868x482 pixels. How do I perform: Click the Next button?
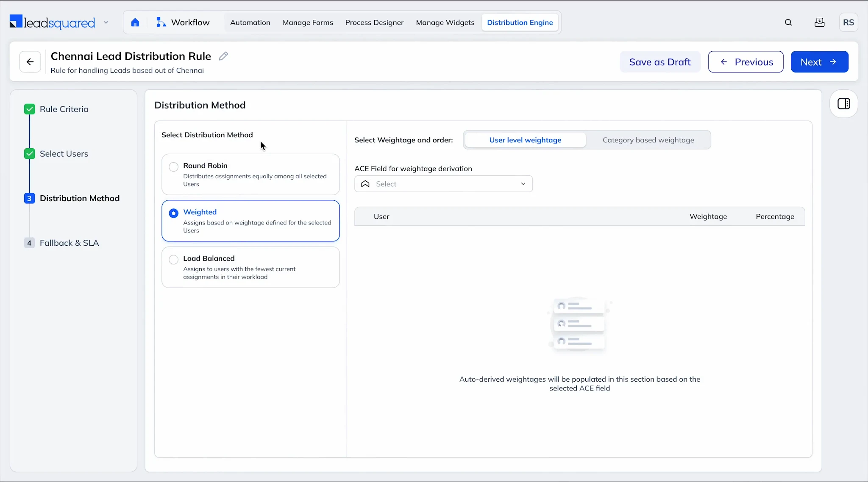click(x=819, y=62)
